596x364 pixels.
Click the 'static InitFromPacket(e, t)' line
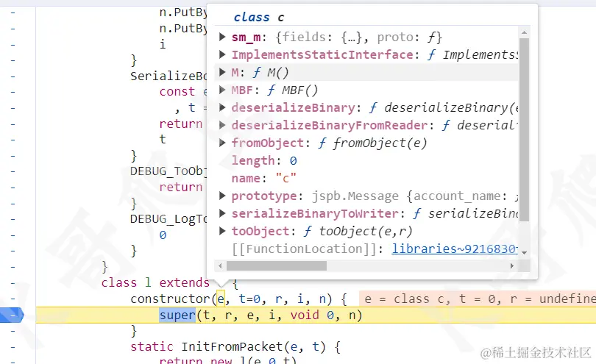[x=235, y=346]
